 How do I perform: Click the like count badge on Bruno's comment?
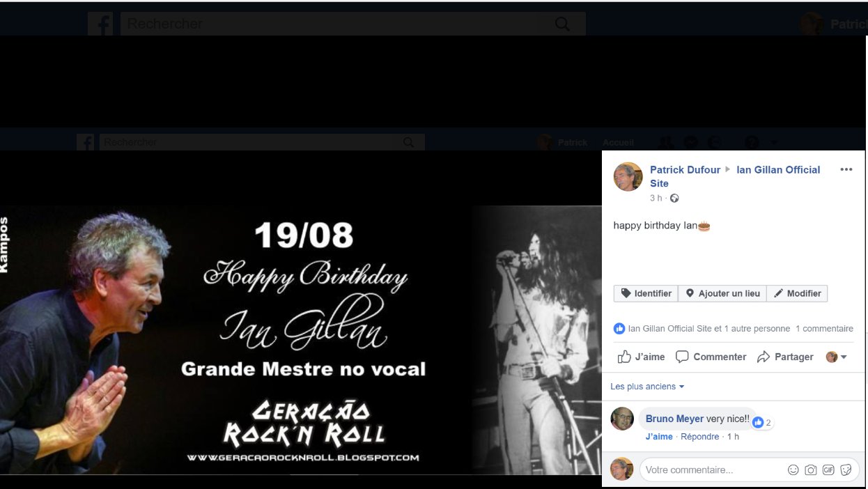tap(762, 422)
